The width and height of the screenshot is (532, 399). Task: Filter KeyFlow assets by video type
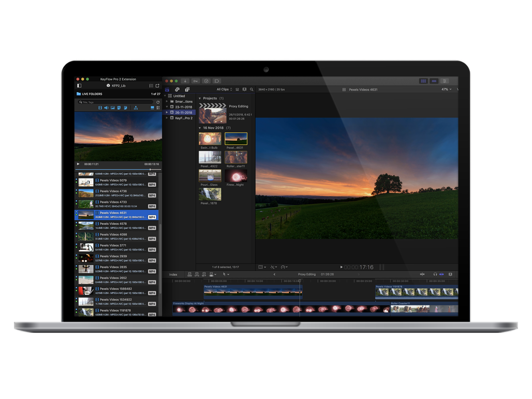click(x=100, y=108)
